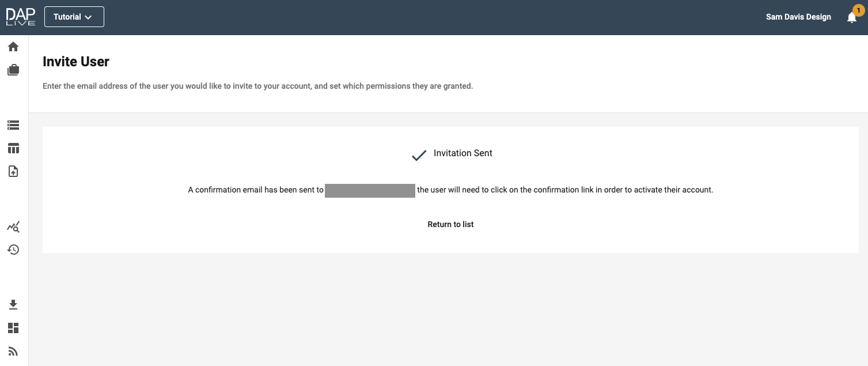Screen dimensions: 868x366
Task: Click the orange notification count badge
Action: [858, 10]
